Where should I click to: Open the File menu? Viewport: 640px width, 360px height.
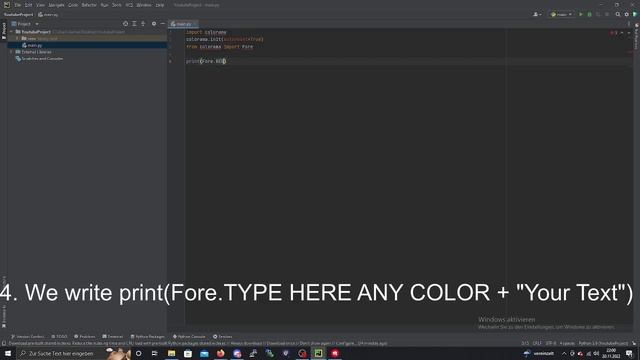tap(18, 5)
